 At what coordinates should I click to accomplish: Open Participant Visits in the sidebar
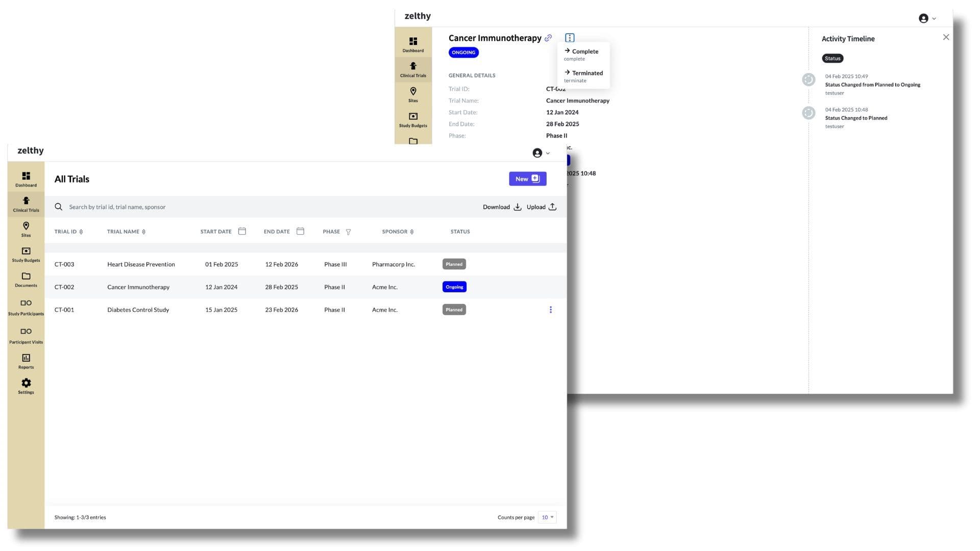click(26, 336)
